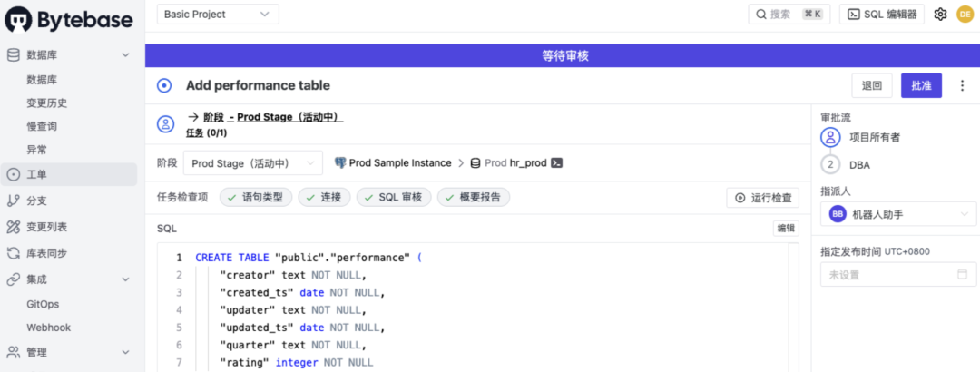Viewport: 980px width, 372px height.
Task: Open SQL terminal icon next to hr_prod
Action: click(557, 163)
